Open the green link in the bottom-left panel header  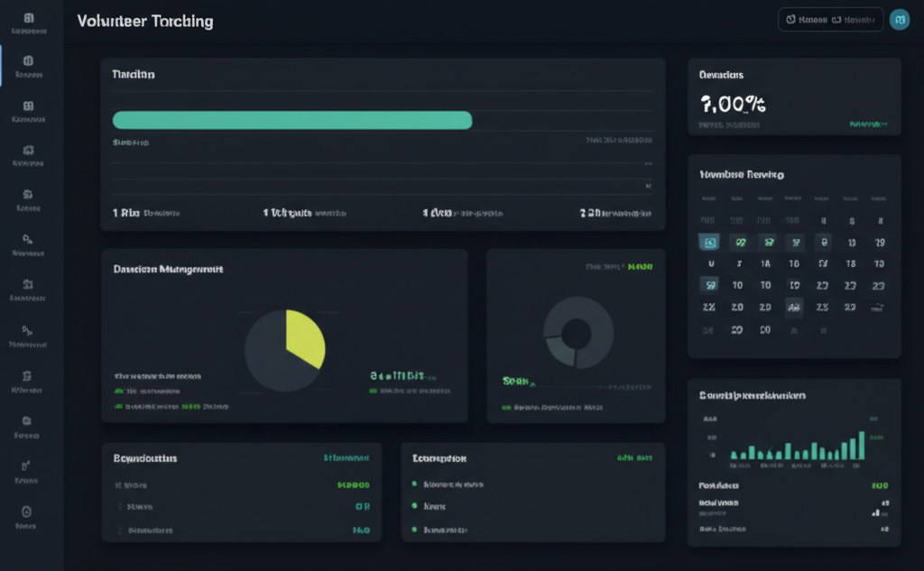pyautogui.click(x=346, y=458)
